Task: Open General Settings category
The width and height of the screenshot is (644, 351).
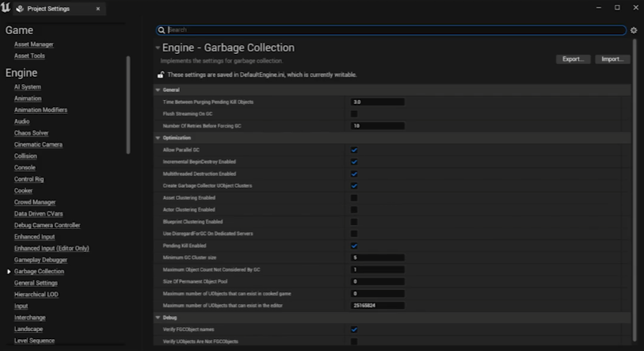Action: [36, 283]
